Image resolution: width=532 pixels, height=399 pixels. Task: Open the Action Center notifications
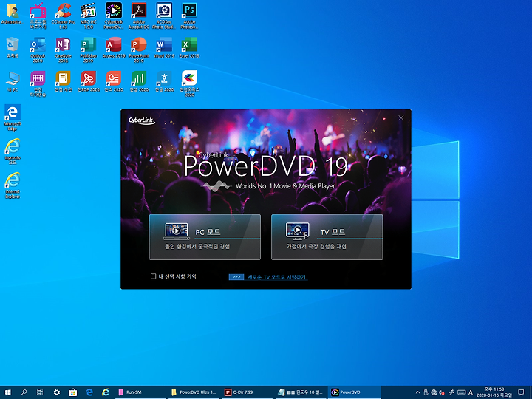[521, 392]
